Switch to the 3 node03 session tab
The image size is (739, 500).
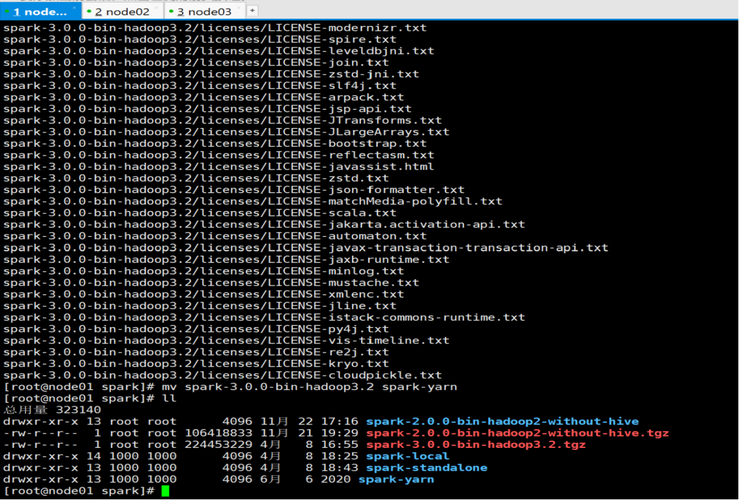point(205,11)
